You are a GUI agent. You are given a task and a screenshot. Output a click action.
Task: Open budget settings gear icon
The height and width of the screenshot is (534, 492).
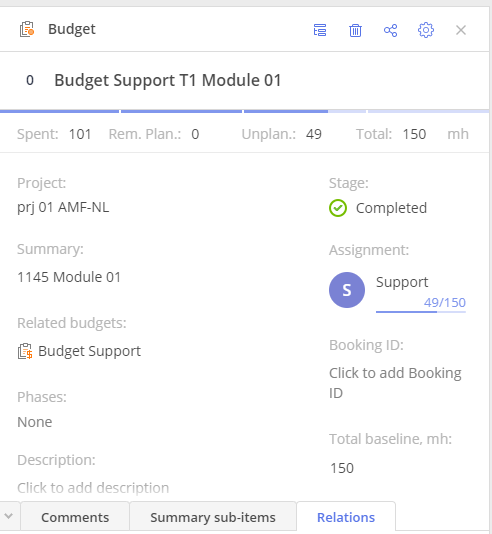tap(426, 30)
